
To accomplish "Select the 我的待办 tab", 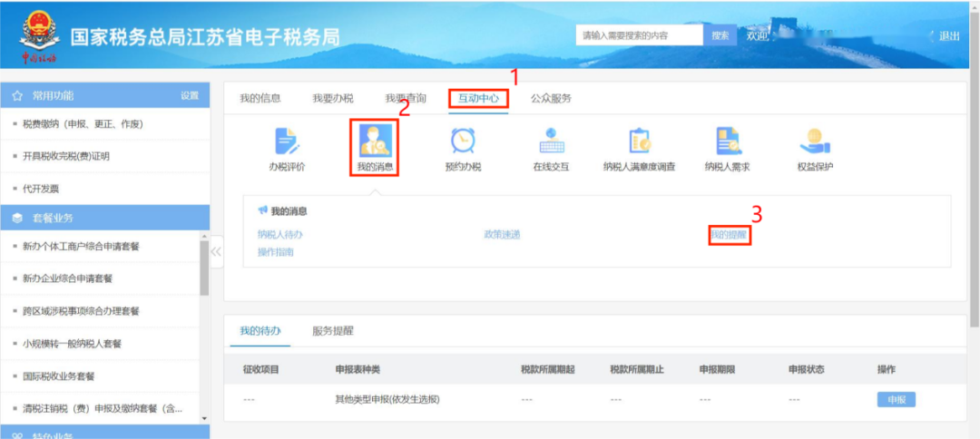I will click(x=260, y=331).
